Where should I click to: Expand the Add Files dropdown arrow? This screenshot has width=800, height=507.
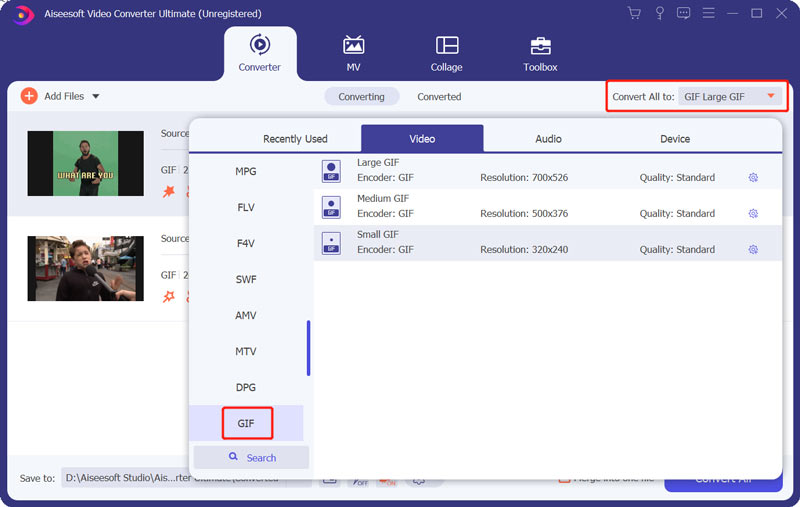pos(96,97)
